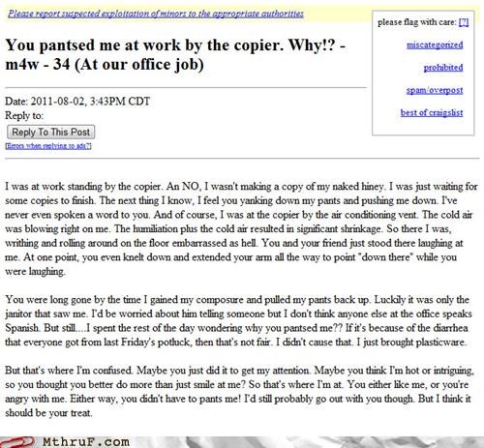Click the red paperclip logo icon
The width and height of the screenshot is (484, 448).
click(17, 442)
